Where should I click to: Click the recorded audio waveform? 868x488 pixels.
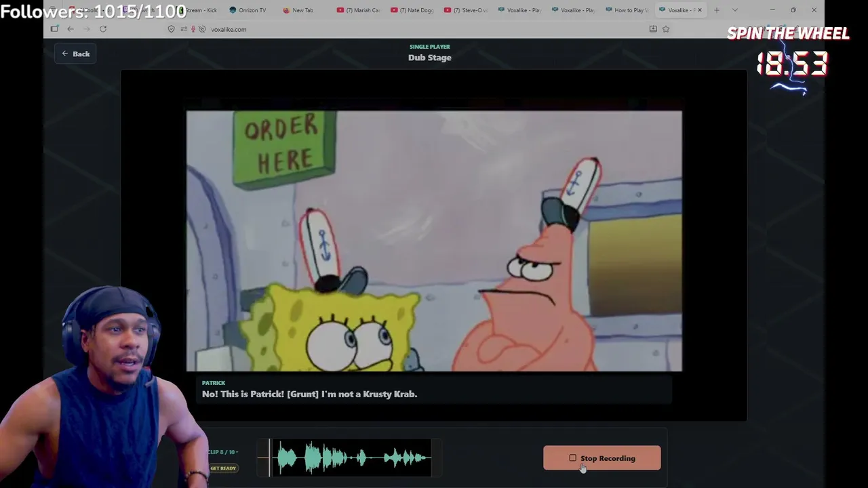(x=351, y=458)
